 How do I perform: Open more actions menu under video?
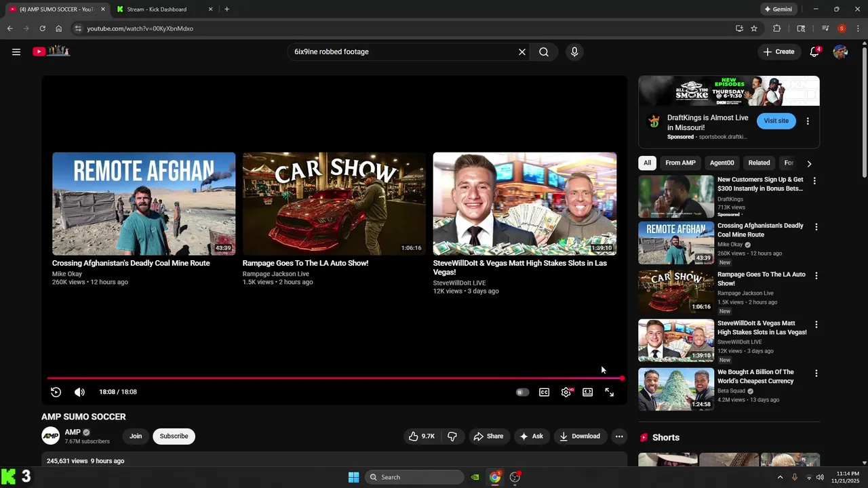619,436
